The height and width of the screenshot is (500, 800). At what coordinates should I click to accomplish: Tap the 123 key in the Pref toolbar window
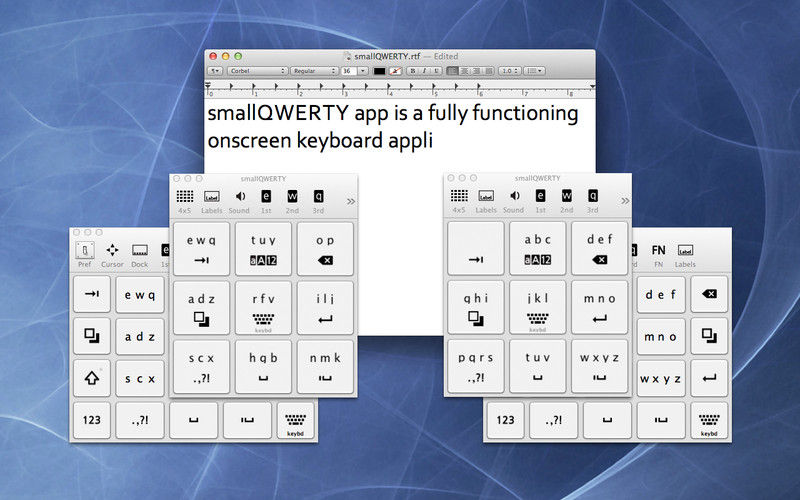pyautogui.click(x=92, y=420)
